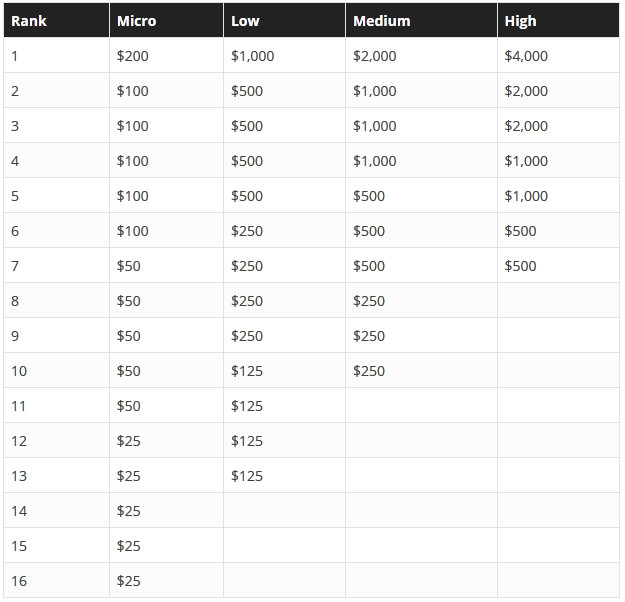Click the empty High cell for rank 8

point(558,300)
